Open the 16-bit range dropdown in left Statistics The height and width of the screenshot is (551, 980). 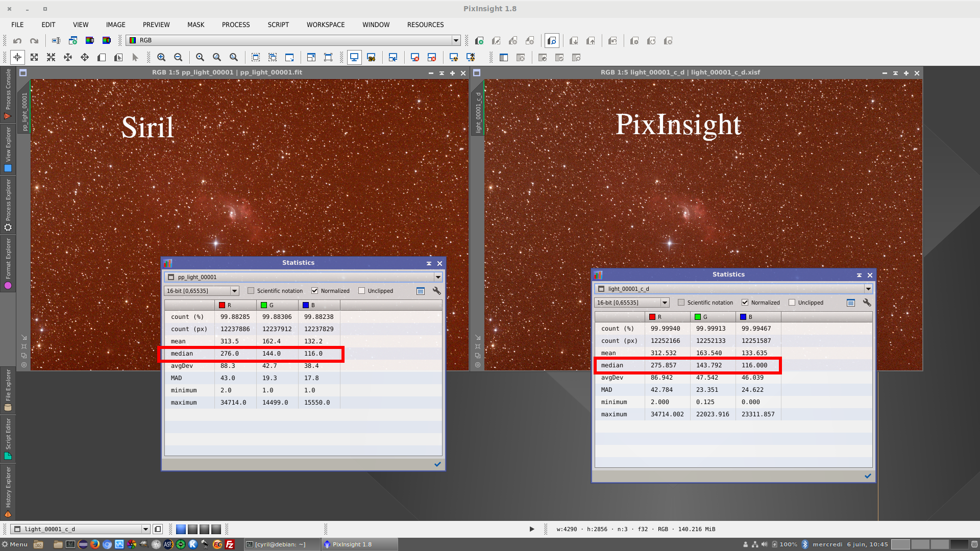pos(234,291)
